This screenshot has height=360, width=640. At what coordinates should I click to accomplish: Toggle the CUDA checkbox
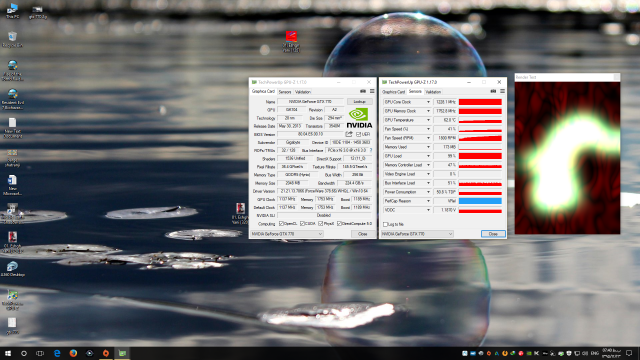(x=302, y=224)
